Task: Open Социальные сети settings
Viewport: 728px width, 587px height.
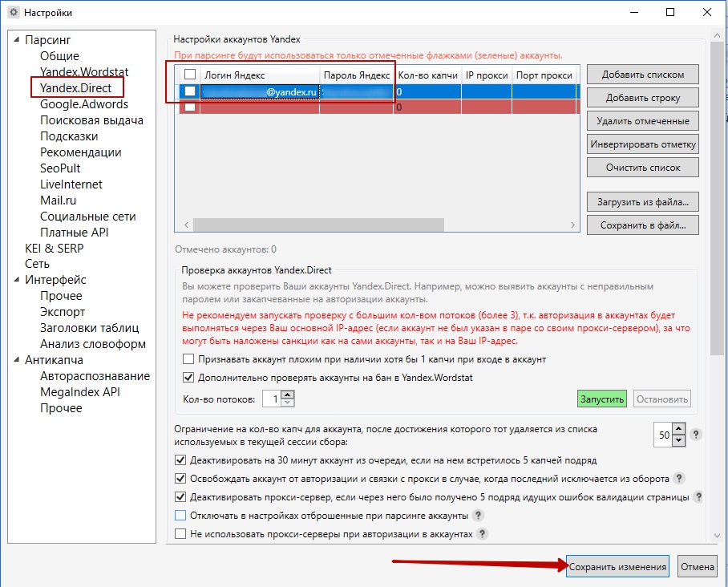Action: (x=87, y=217)
